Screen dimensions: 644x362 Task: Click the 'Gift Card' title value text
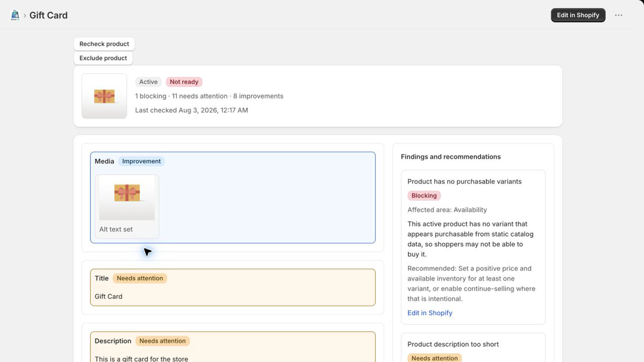click(109, 296)
